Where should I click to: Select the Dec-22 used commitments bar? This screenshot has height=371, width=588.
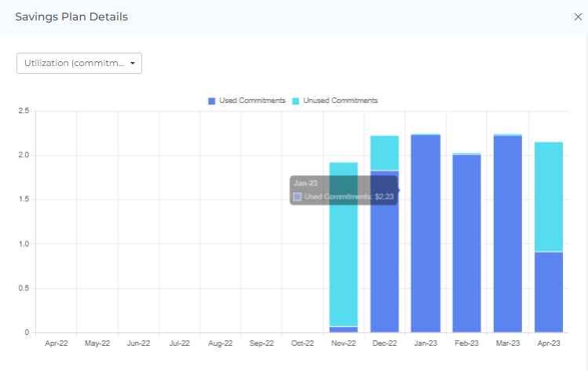pyautogui.click(x=385, y=252)
